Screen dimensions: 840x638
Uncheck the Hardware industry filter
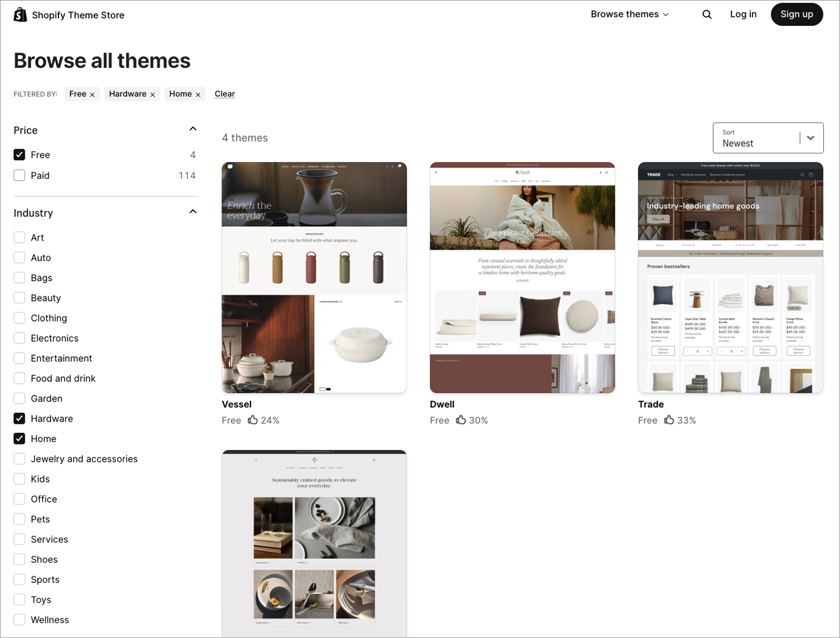coord(19,418)
